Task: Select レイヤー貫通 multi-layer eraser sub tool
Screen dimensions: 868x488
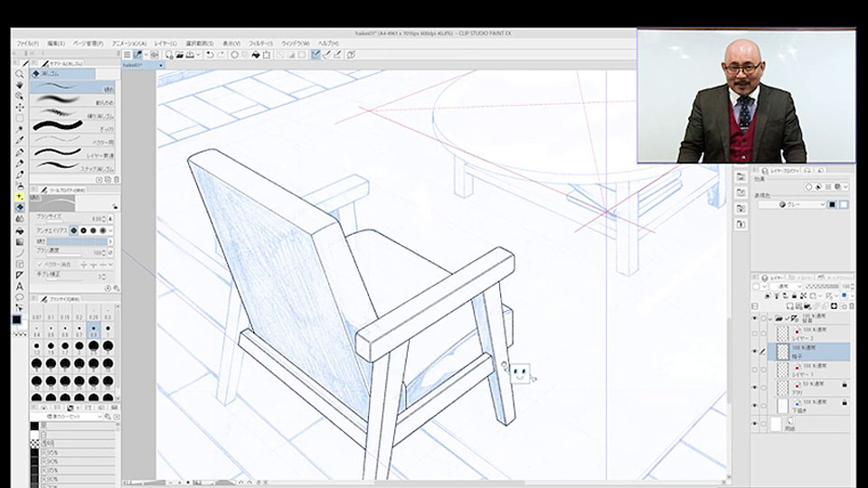Action: coord(73,155)
